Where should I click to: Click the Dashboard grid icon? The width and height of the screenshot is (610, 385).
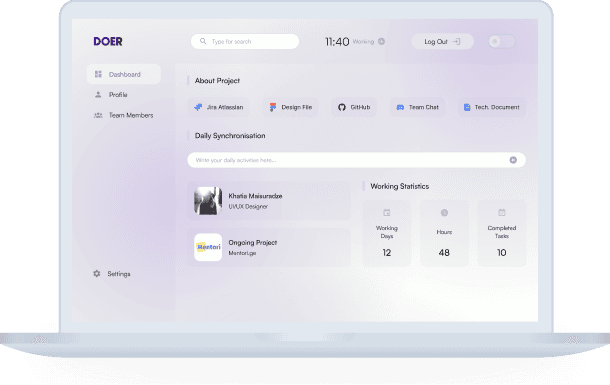(x=98, y=74)
